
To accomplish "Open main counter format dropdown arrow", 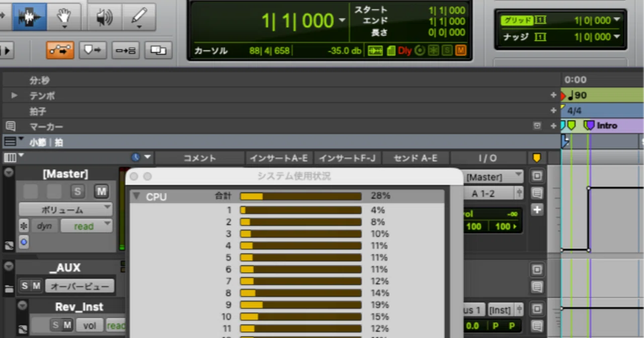I will pos(342,21).
